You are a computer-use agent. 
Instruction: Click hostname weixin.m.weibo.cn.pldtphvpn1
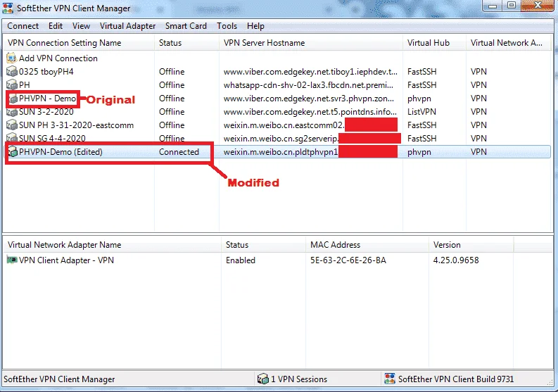click(281, 152)
